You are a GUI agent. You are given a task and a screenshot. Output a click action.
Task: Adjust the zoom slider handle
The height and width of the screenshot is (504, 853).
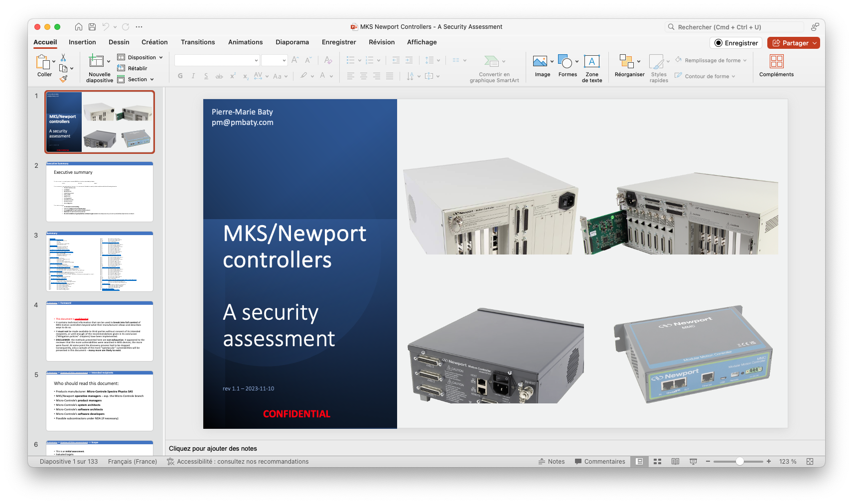[740, 462]
